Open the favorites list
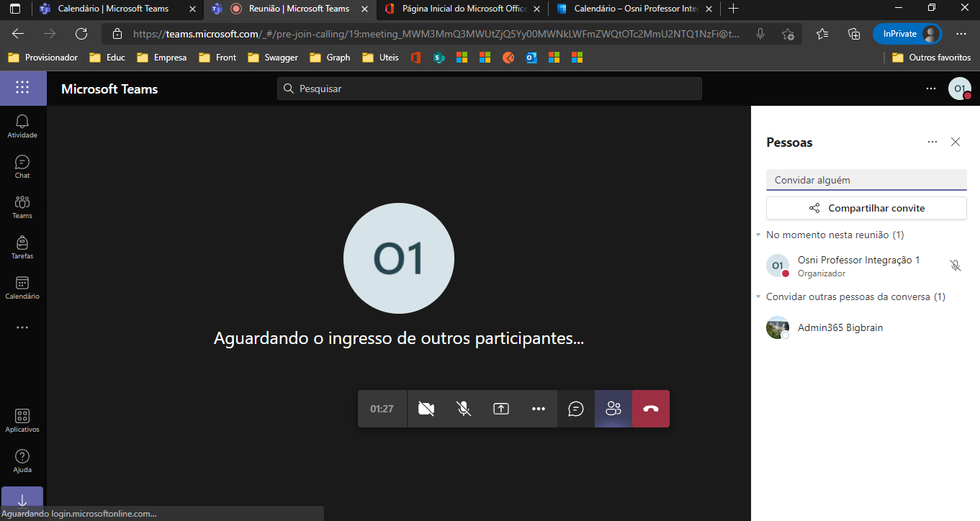 click(822, 34)
